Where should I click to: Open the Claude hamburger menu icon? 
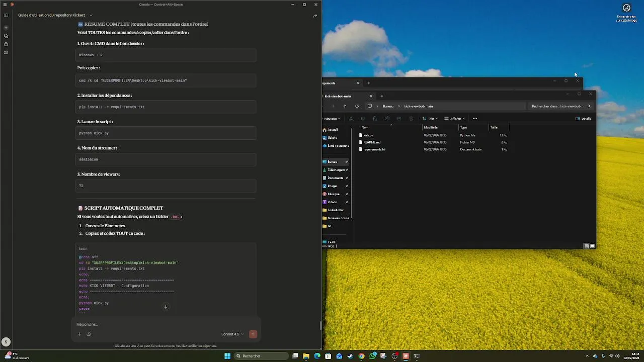5,5
